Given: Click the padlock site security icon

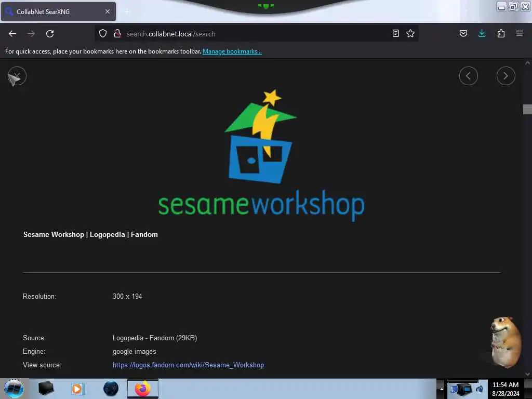Looking at the screenshot, I should pyautogui.click(x=117, y=34).
